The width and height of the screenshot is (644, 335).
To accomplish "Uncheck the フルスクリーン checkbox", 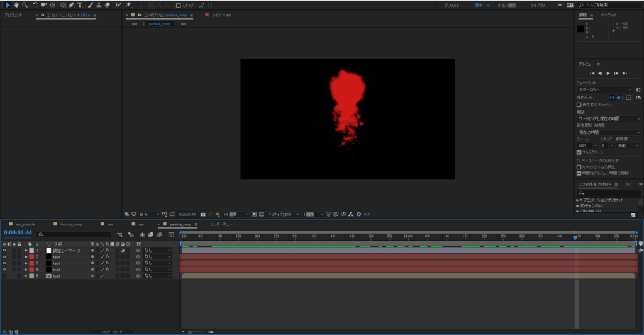I will pos(579,152).
